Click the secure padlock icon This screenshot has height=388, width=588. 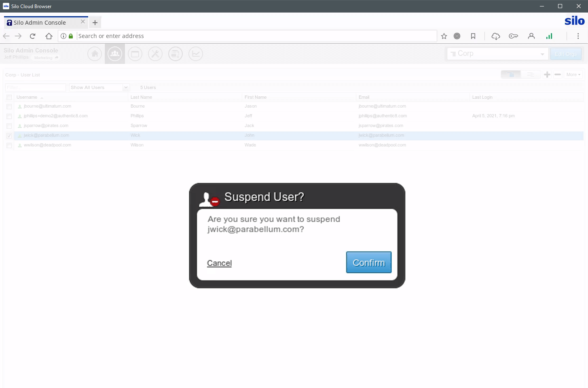[x=71, y=36]
